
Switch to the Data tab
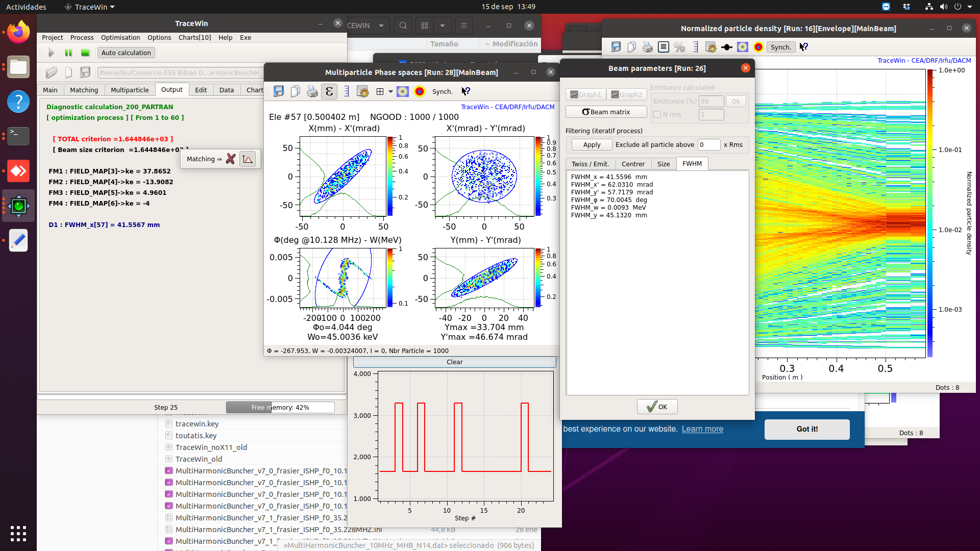[x=227, y=90]
